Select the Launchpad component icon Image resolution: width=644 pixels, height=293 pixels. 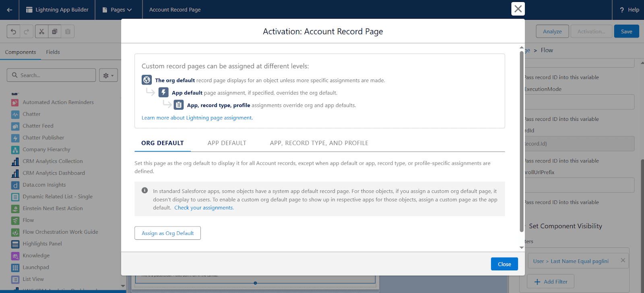click(15, 268)
